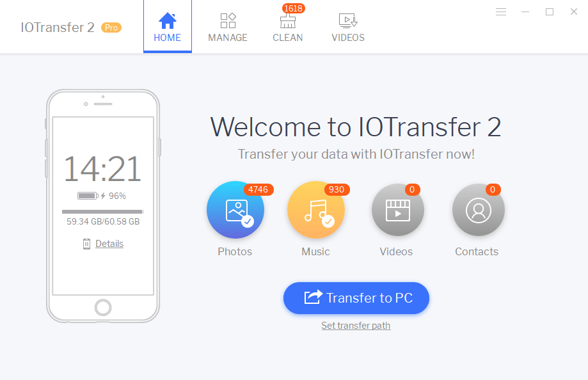Click the 930 badge on Music

(337, 189)
